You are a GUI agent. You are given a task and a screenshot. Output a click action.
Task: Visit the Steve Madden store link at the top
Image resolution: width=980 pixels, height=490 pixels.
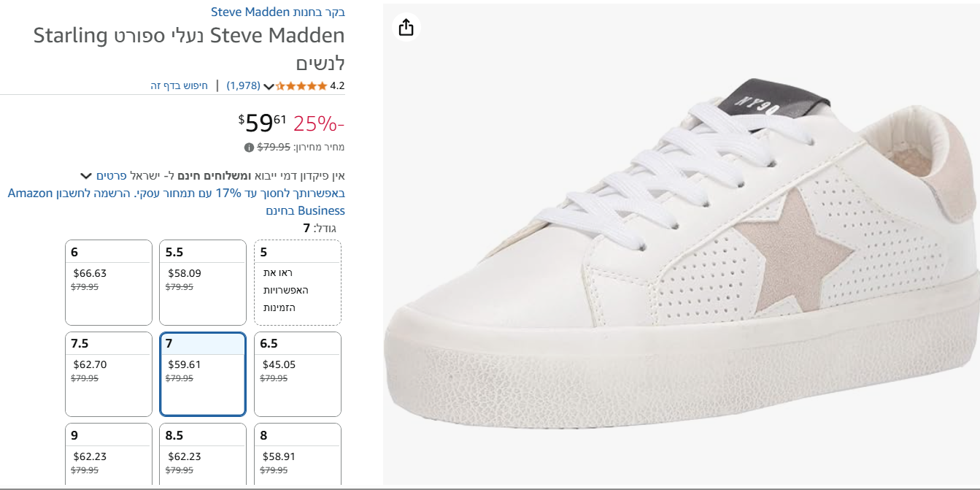[x=278, y=12]
